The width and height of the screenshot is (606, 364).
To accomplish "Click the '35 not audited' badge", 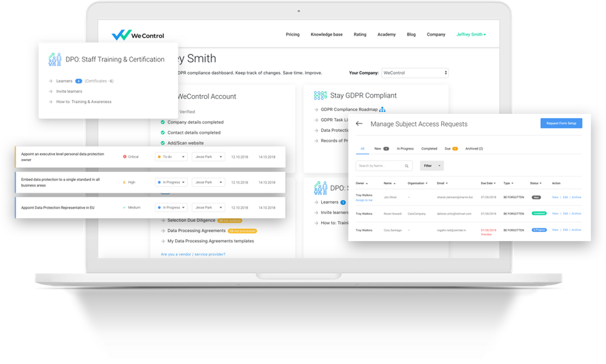I will (230, 220).
